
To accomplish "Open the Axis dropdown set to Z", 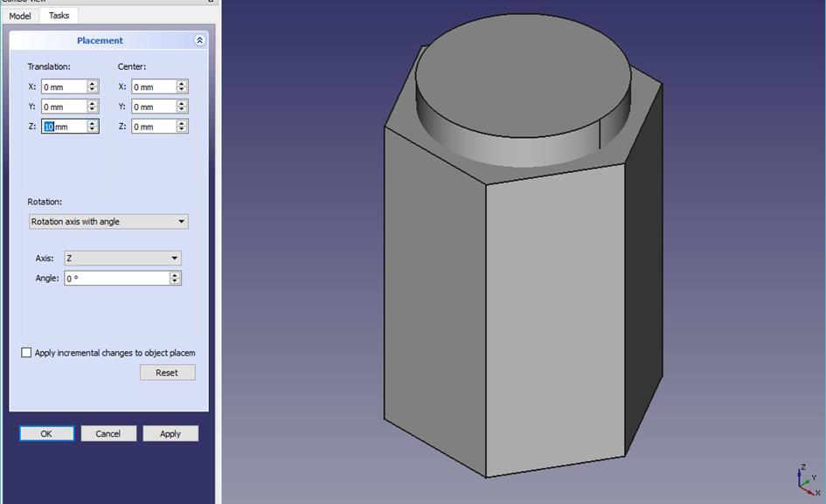I will tap(122, 258).
